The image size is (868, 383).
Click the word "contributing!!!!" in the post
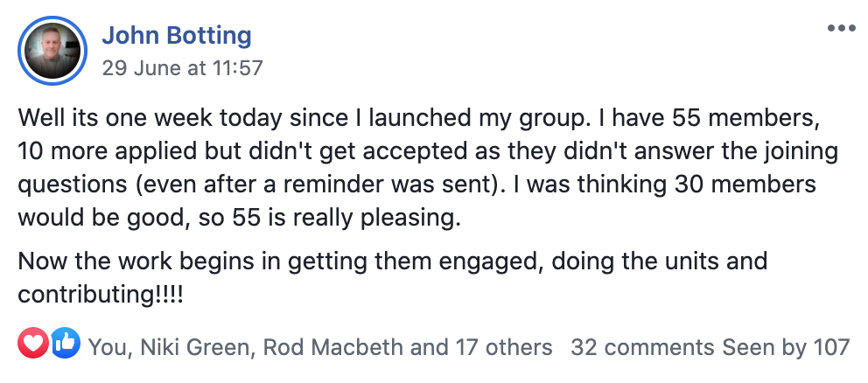click(x=101, y=294)
